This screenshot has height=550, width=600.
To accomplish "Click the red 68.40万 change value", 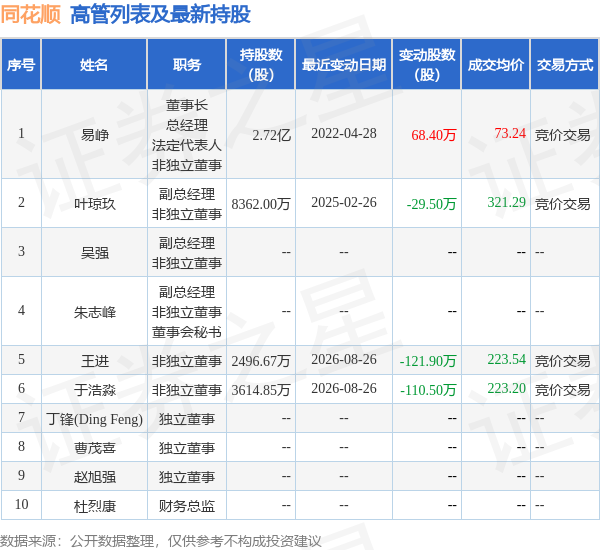I will tap(434, 135).
